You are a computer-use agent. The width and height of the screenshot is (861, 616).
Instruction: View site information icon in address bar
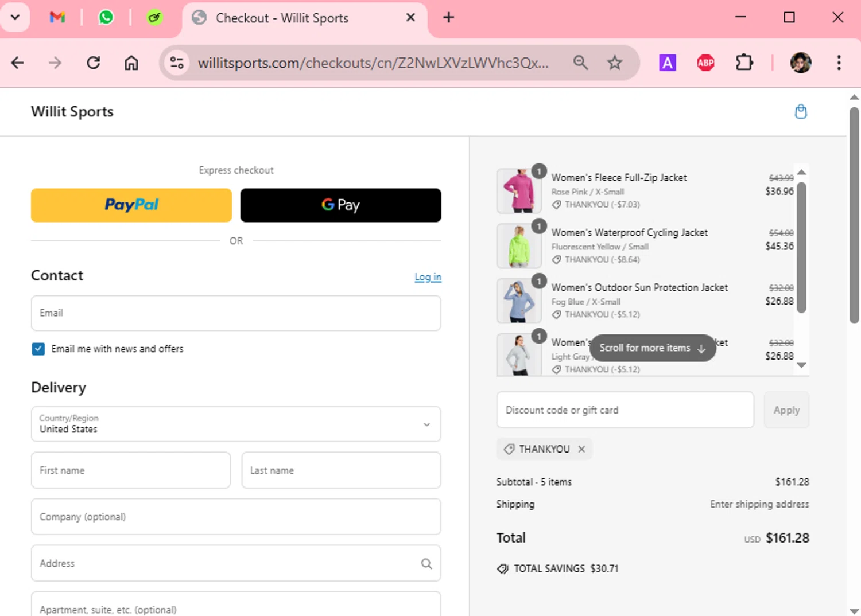pyautogui.click(x=177, y=63)
